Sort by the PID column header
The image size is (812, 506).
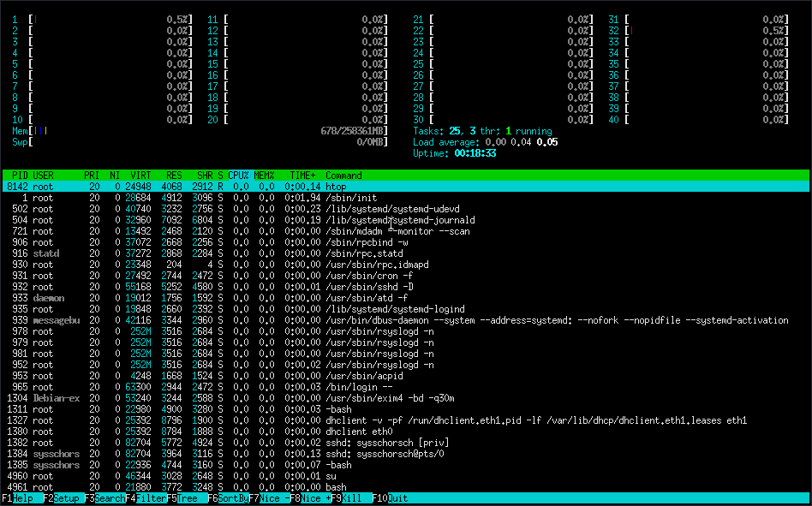[x=20, y=175]
